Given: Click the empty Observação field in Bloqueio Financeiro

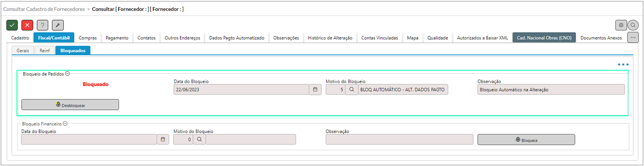Looking at the screenshot, I should [399, 140].
